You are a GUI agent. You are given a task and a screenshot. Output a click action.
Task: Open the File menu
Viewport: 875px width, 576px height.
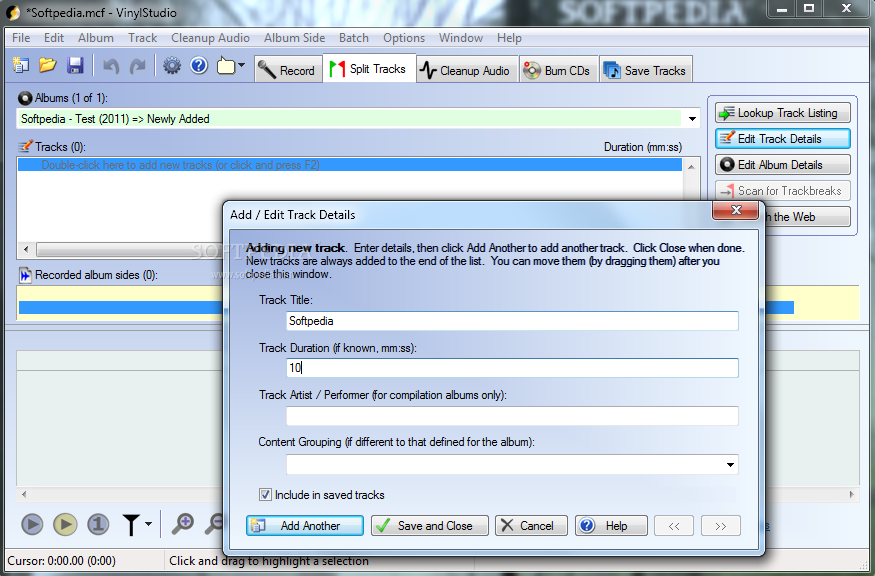click(21, 38)
